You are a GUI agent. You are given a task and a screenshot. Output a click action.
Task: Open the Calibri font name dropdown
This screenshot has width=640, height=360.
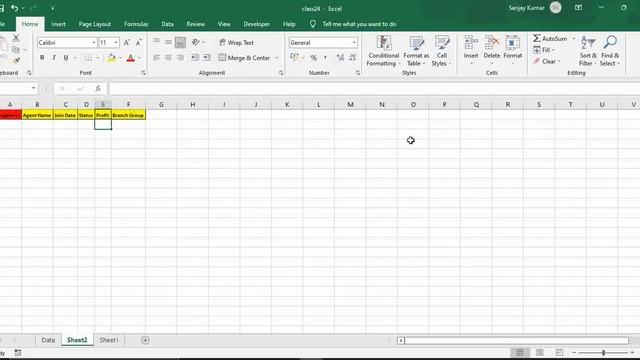[93, 42]
